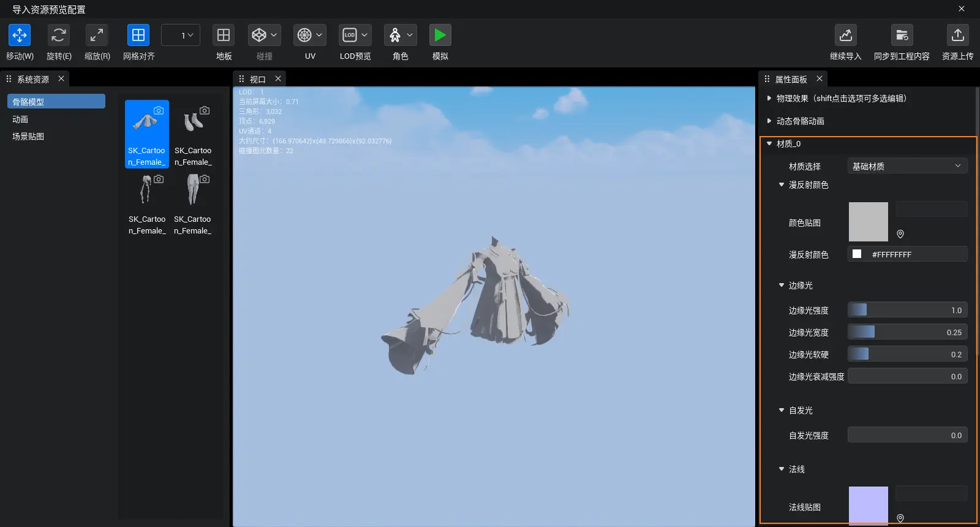Switch to the 属性面板 tab
The width and height of the screenshot is (980, 527).
pos(791,79)
